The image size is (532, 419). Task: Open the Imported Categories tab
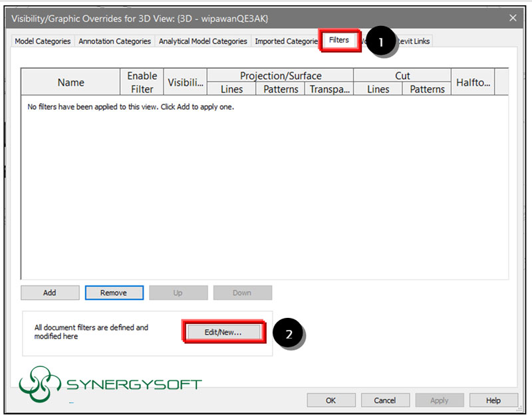coord(285,41)
